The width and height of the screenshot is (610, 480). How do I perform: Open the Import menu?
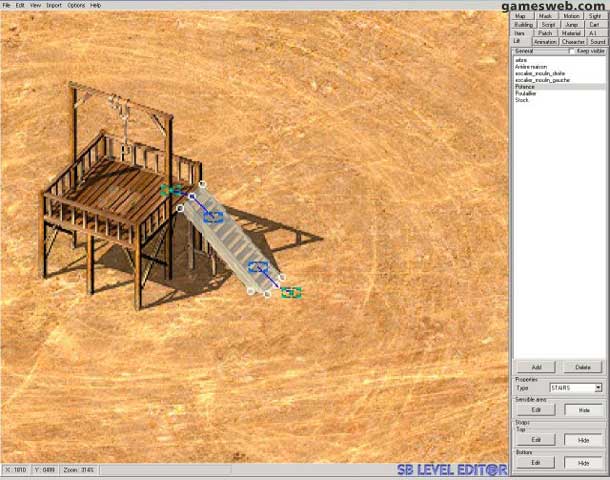point(53,5)
